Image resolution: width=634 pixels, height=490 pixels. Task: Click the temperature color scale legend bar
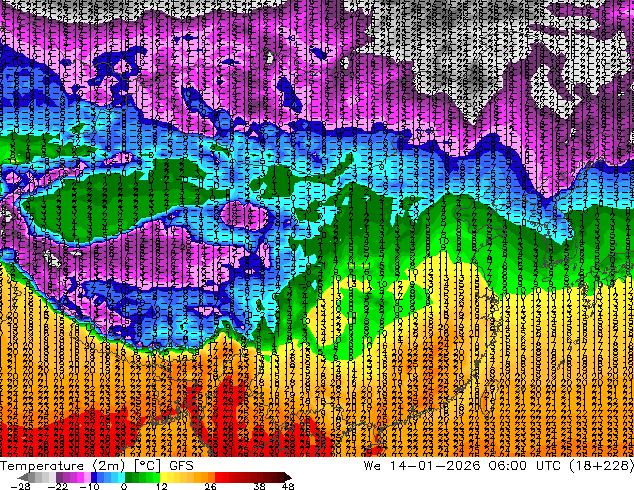(x=154, y=477)
